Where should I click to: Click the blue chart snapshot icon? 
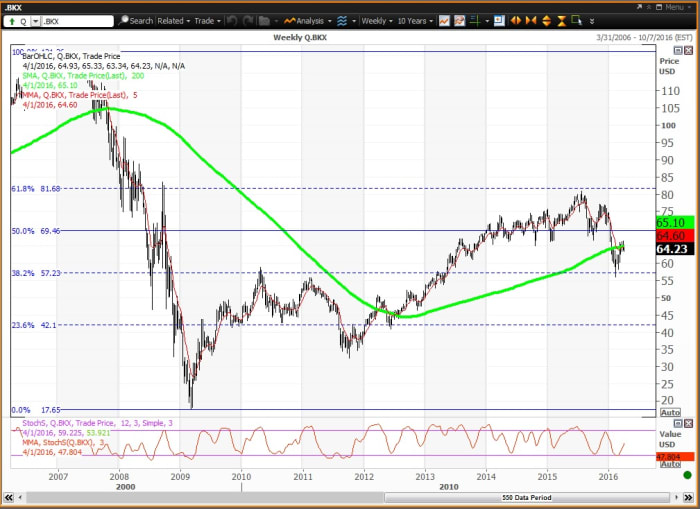(x=500, y=21)
